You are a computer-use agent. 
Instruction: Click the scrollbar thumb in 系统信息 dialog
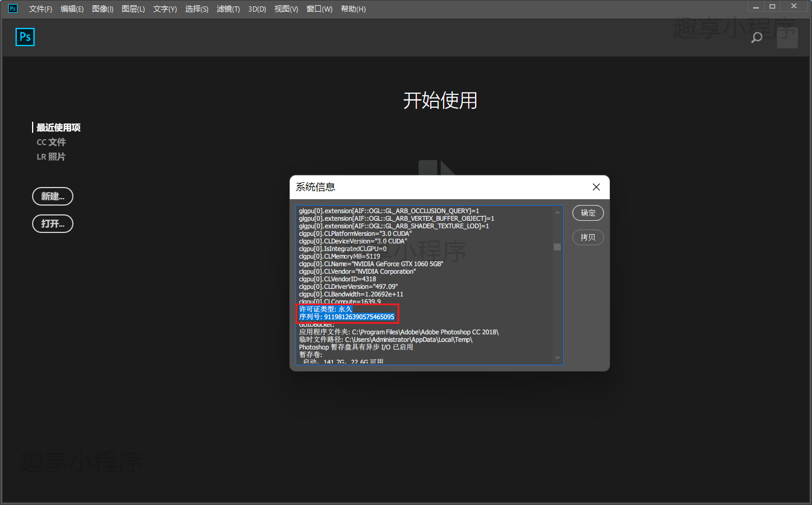pos(557,247)
